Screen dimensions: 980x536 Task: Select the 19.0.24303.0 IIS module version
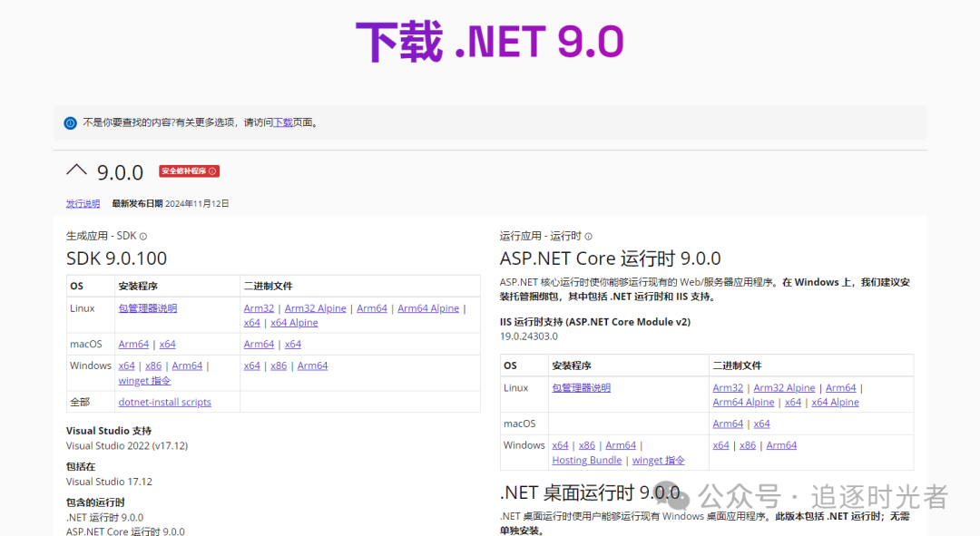[529, 336]
